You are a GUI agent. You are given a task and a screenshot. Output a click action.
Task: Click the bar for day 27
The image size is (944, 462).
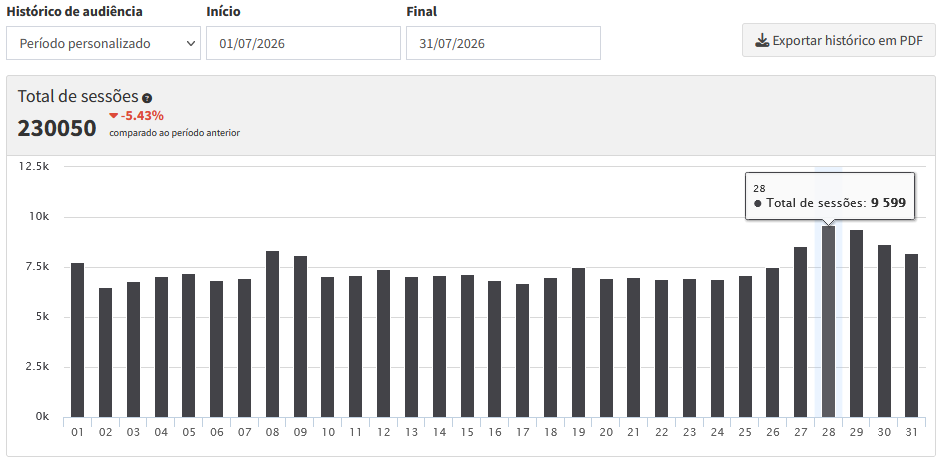pos(801,332)
